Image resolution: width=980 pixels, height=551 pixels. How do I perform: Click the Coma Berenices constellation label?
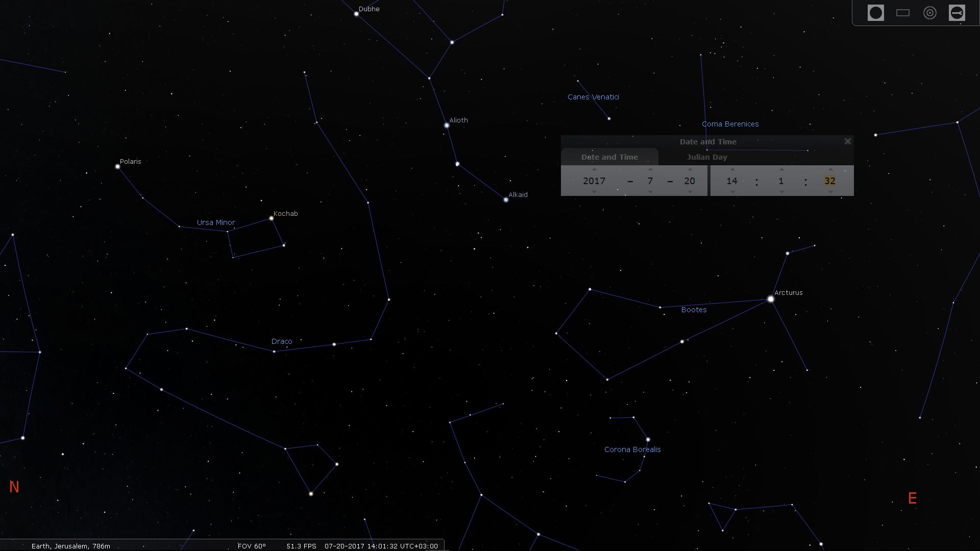[730, 124]
